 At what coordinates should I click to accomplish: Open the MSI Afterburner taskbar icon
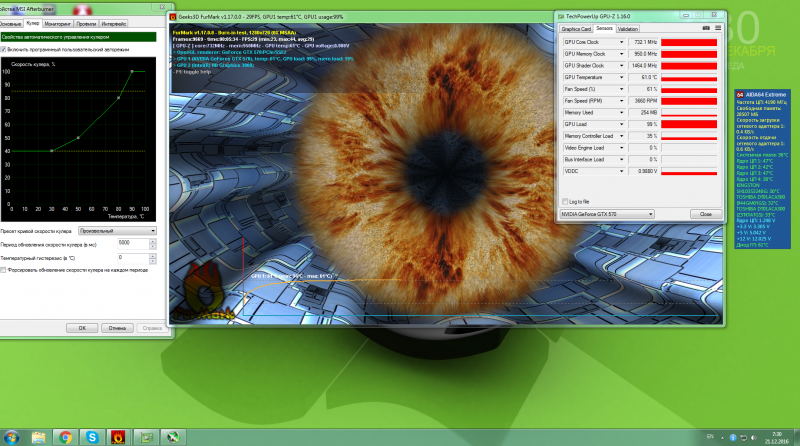[173, 437]
